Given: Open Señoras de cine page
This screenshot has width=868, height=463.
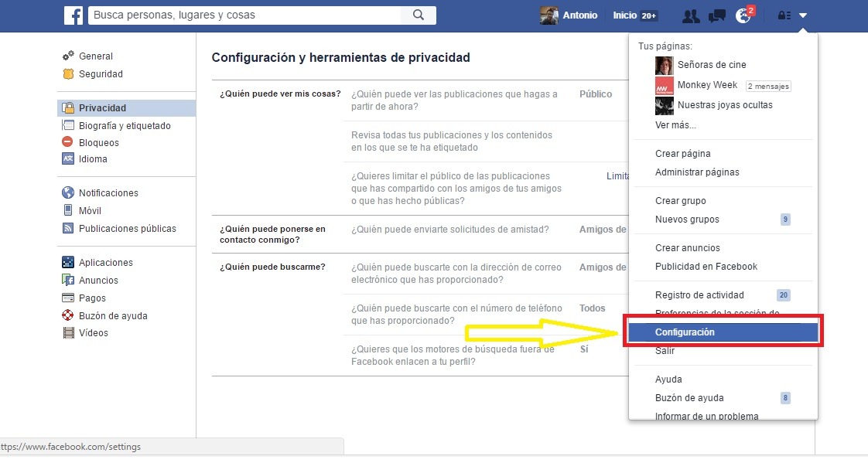Looking at the screenshot, I should 712,65.
